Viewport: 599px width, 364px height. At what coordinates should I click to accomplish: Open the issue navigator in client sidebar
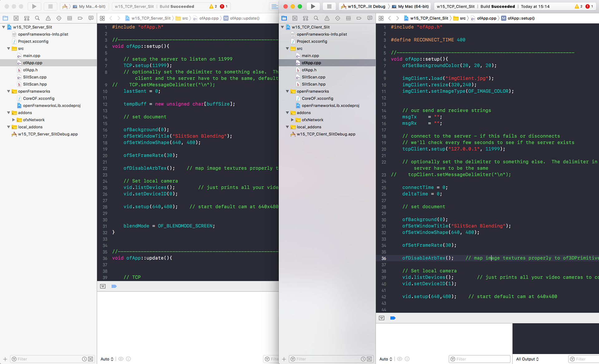point(327,18)
